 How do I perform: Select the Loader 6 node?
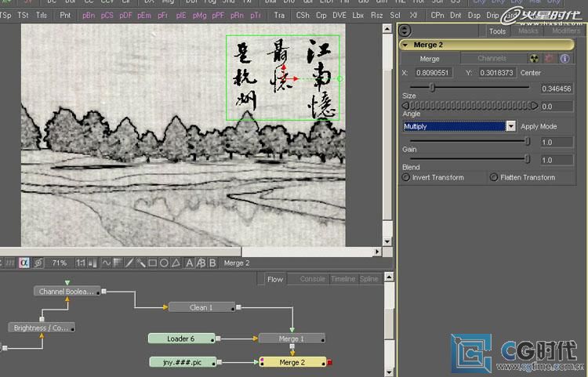pyautogui.click(x=182, y=339)
